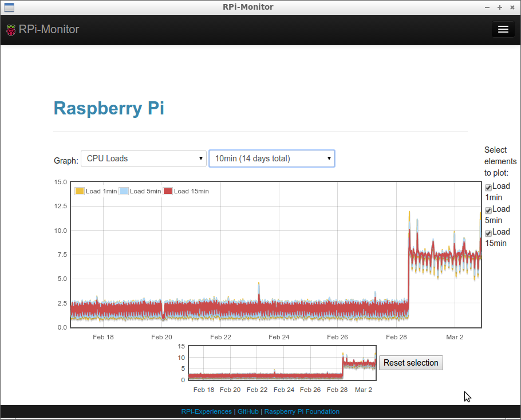Click the Feb 24 label under the overview chart
This screenshot has width=521, height=420.
tap(284, 390)
